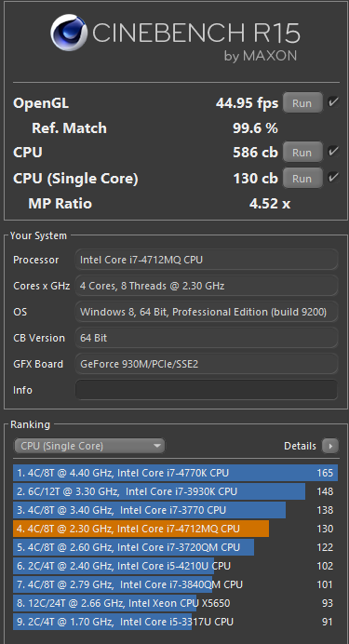Click the Cinebench sphere logo icon
349x644 pixels.
click(x=69, y=33)
